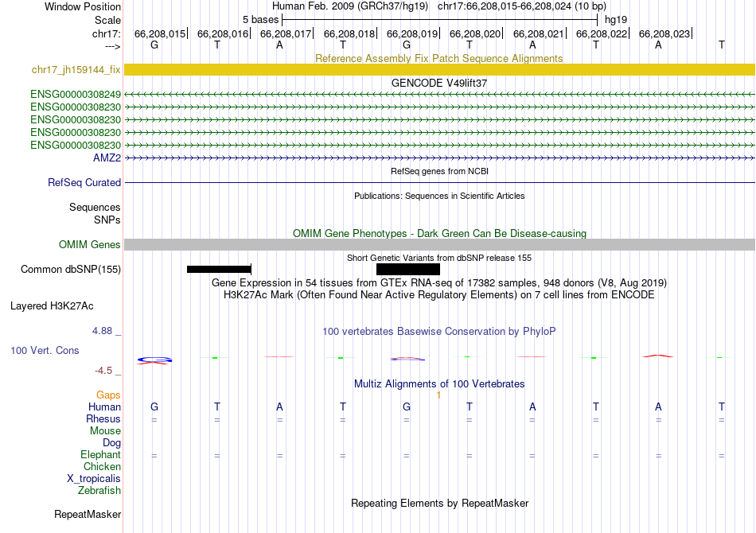Open the H3K27Ac Mark track title

click(x=438, y=295)
